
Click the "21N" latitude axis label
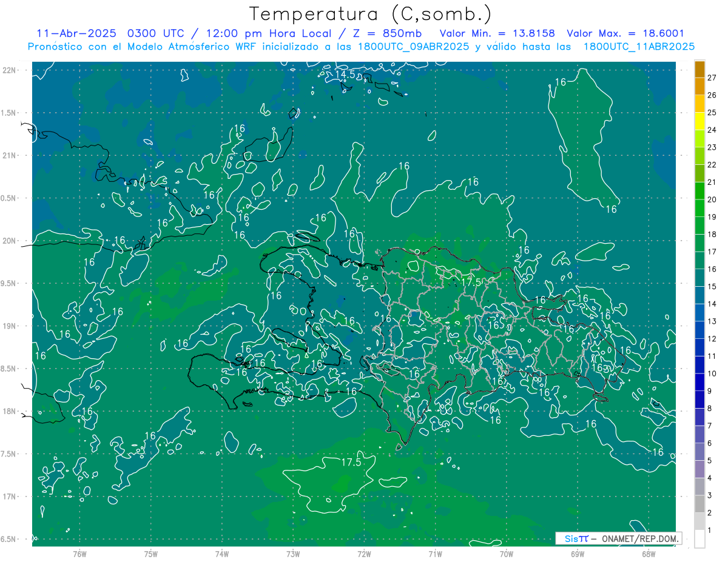9,155
